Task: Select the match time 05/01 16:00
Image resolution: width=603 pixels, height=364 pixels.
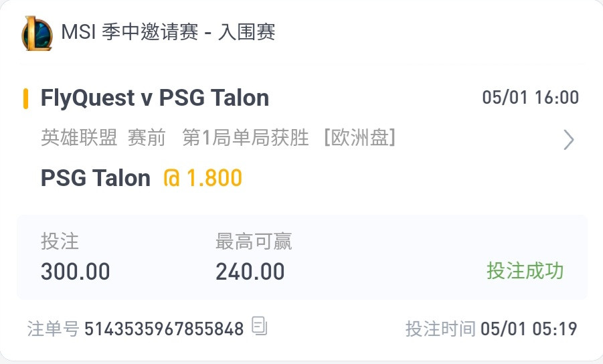Action: coord(531,97)
